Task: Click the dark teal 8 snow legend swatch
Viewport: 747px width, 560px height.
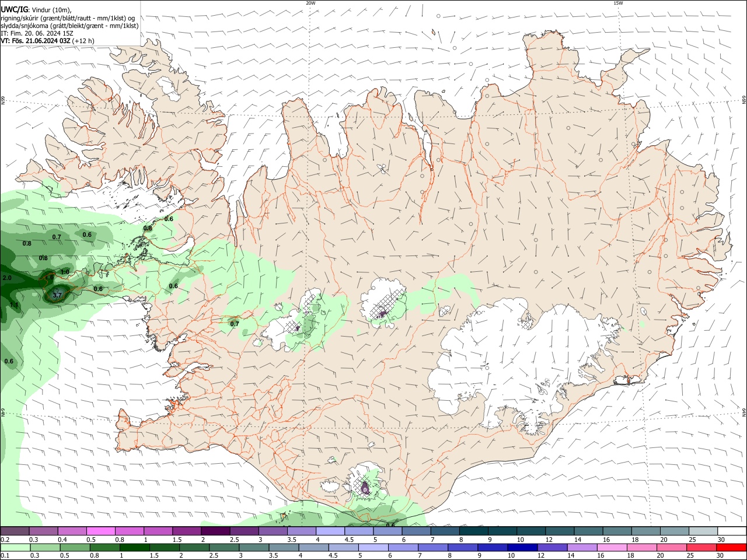Action: pyautogui.click(x=473, y=531)
